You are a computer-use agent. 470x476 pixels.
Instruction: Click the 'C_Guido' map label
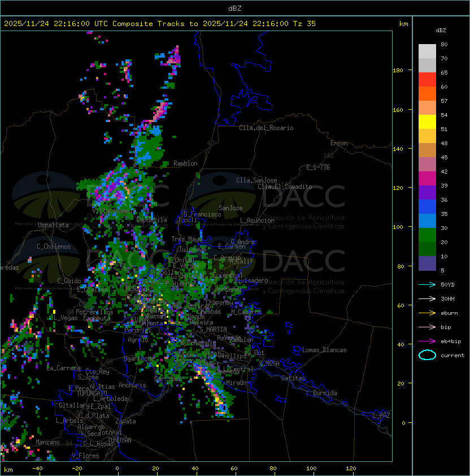tap(69, 281)
